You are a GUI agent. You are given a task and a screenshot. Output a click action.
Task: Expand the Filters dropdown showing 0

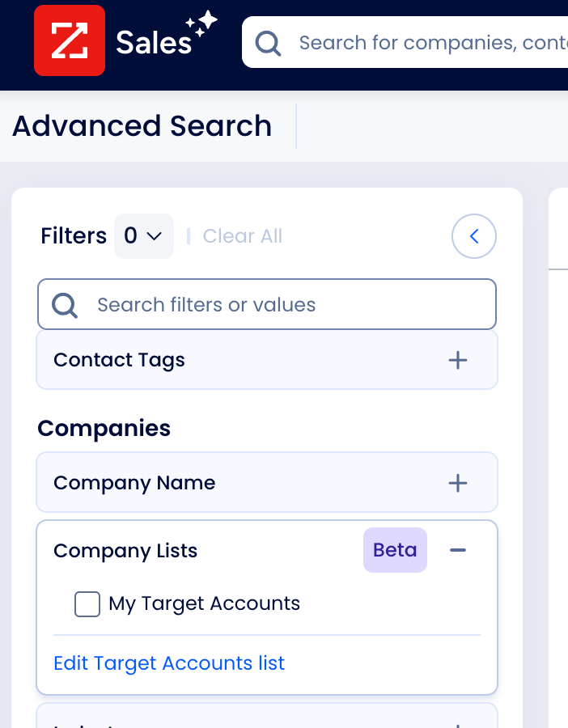pyautogui.click(x=144, y=235)
